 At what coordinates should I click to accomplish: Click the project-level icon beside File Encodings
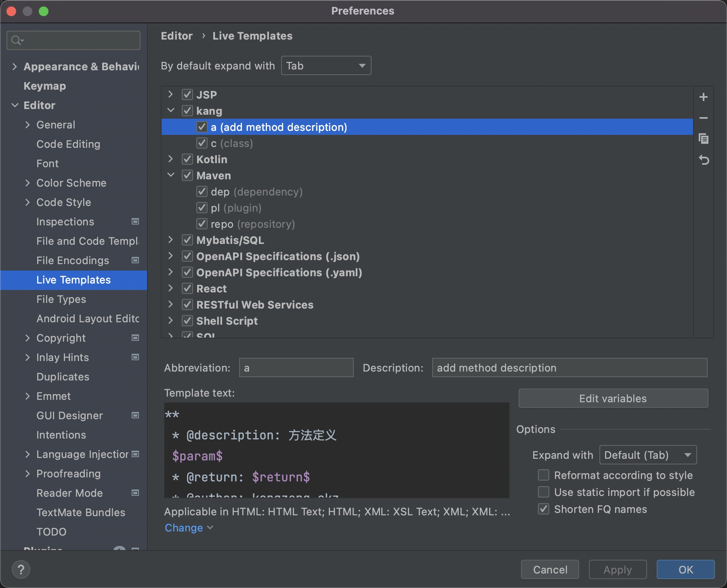[x=135, y=260]
